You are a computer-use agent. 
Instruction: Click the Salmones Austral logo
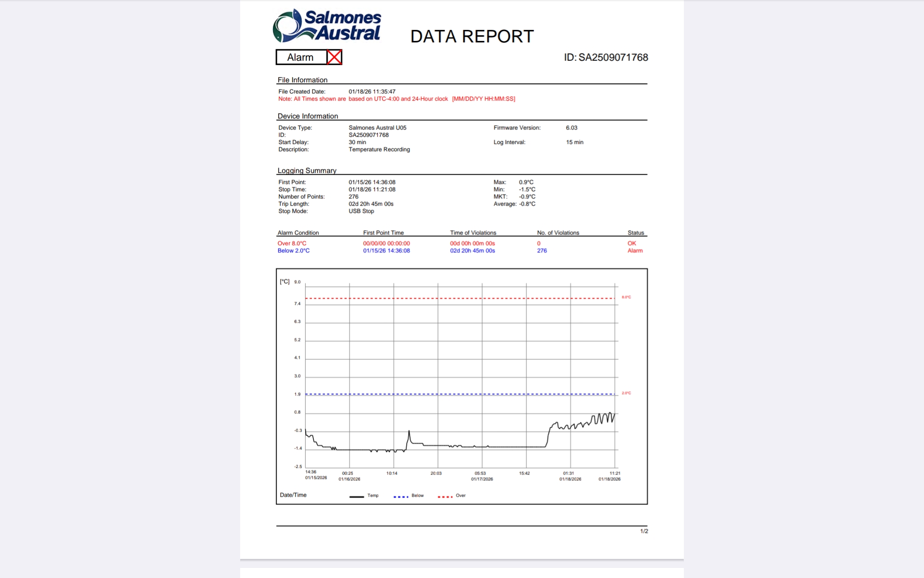(327, 26)
